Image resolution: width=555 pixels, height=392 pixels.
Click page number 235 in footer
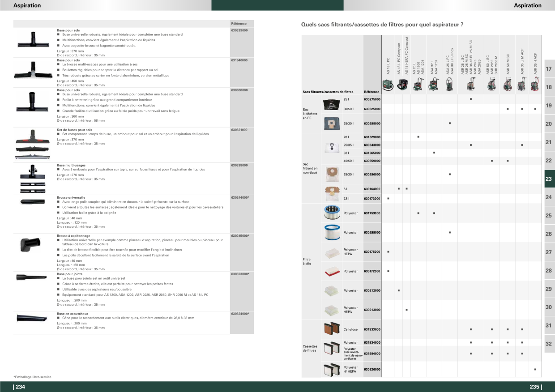[535, 387]
